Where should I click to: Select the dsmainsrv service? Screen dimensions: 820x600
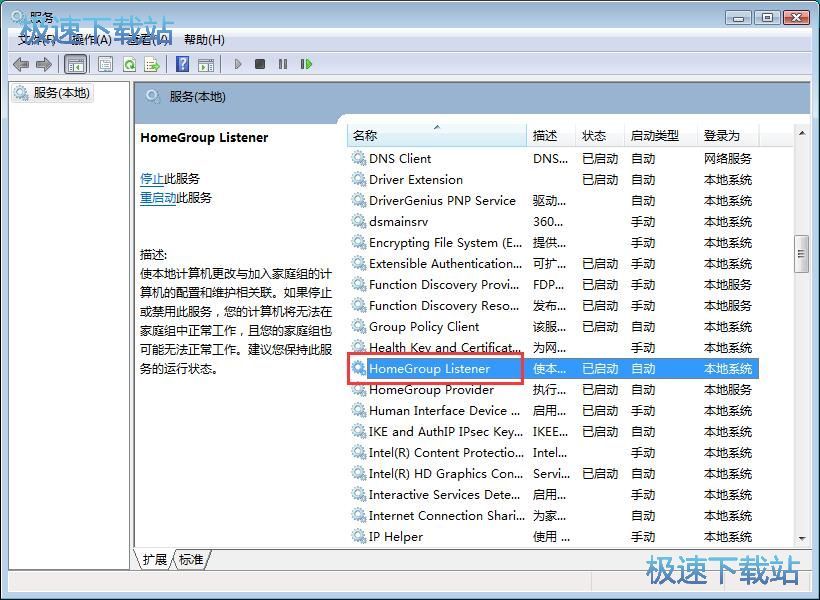click(553, 222)
